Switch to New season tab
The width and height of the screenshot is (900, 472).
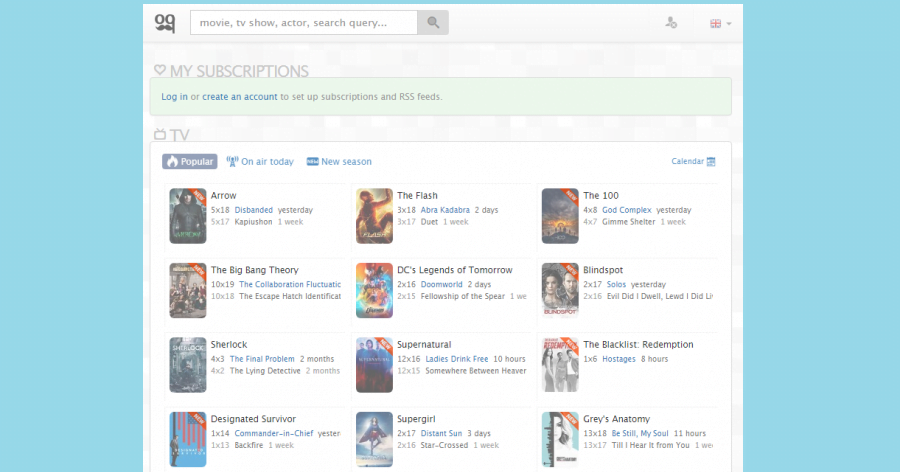tap(339, 161)
